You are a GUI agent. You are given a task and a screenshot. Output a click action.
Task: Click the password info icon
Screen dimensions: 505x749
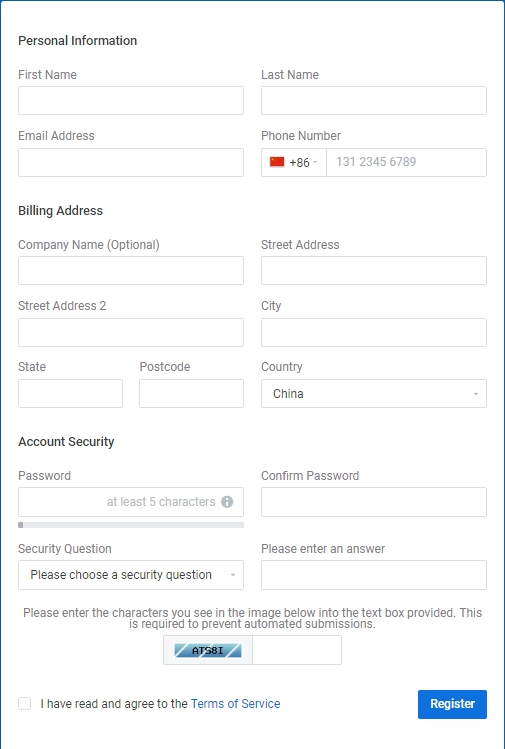click(227, 502)
